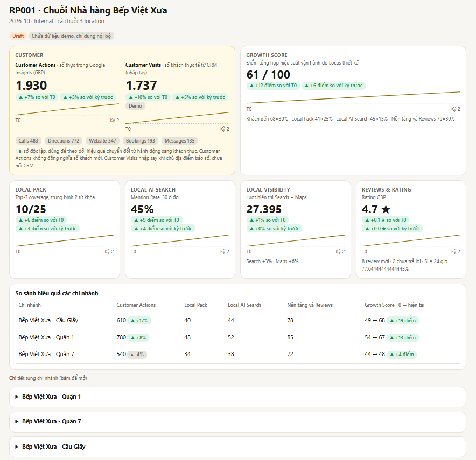This screenshot has width=476, height=460.
Task: Click the +8% badge in the Quận 1 row
Action: tap(138, 338)
